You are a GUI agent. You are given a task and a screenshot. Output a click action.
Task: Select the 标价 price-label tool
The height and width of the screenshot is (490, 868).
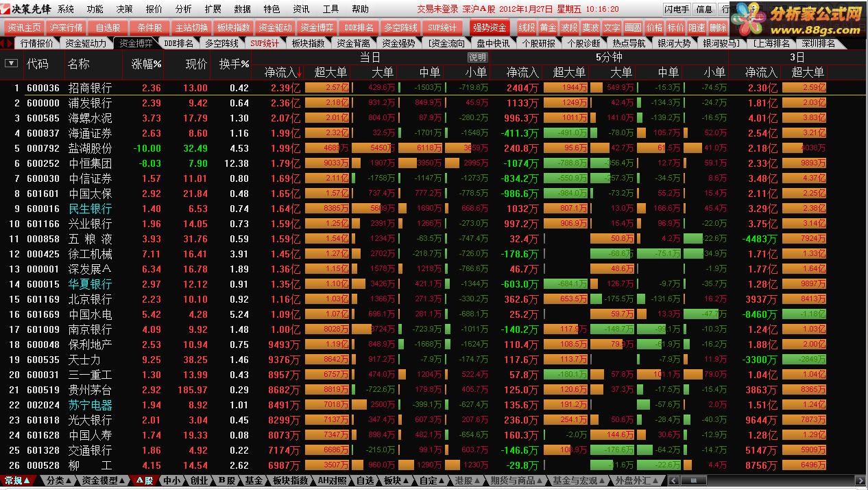coord(675,27)
